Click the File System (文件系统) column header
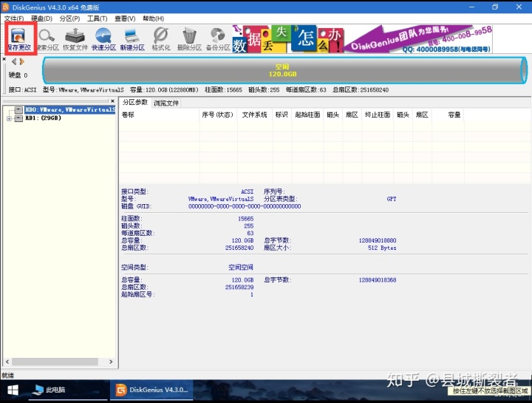The height and width of the screenshot is (403, 532). click(254, 115)
